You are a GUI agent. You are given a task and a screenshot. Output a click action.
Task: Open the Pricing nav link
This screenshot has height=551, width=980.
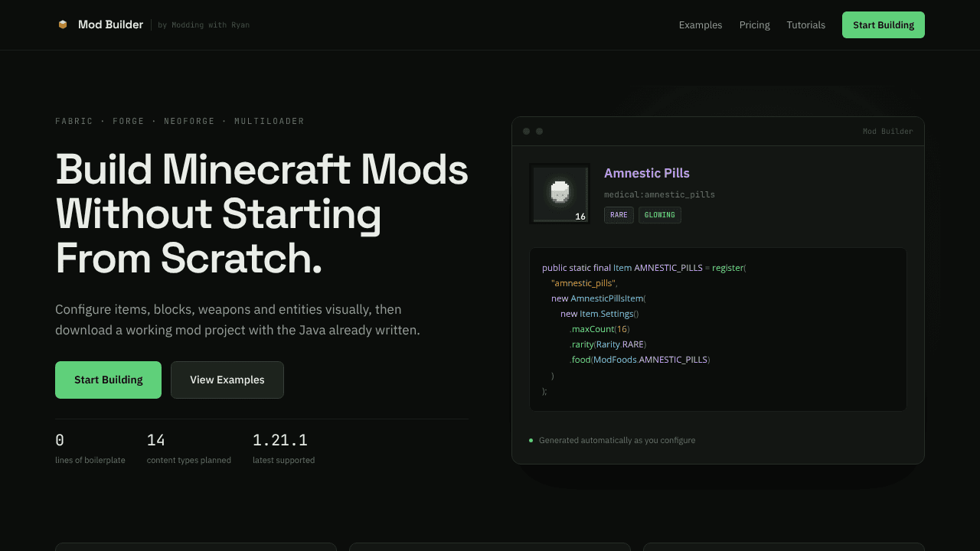click(754, 25)
